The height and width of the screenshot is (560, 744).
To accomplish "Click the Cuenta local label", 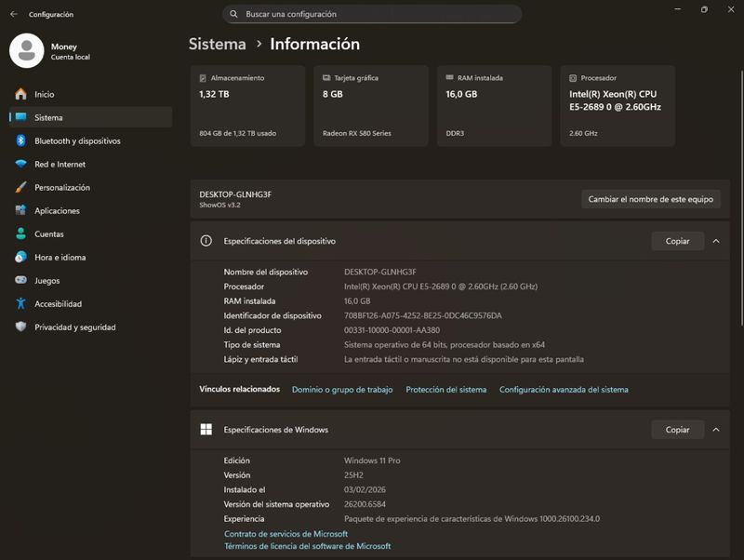I will (71, 57).
